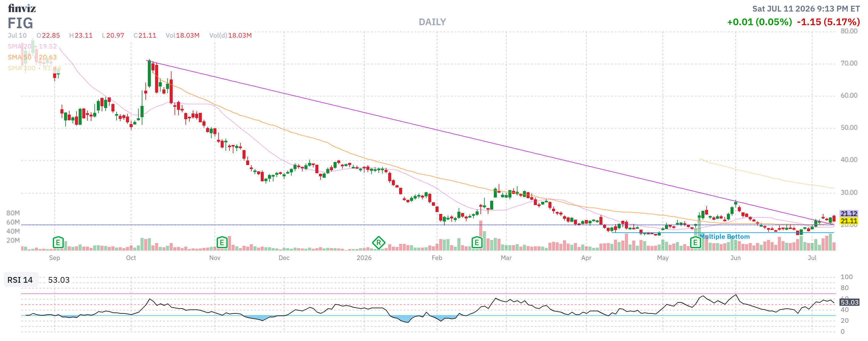Select the SMA 50 legend label
Viewport: 868px width, 341px height.
coord(19,57)
